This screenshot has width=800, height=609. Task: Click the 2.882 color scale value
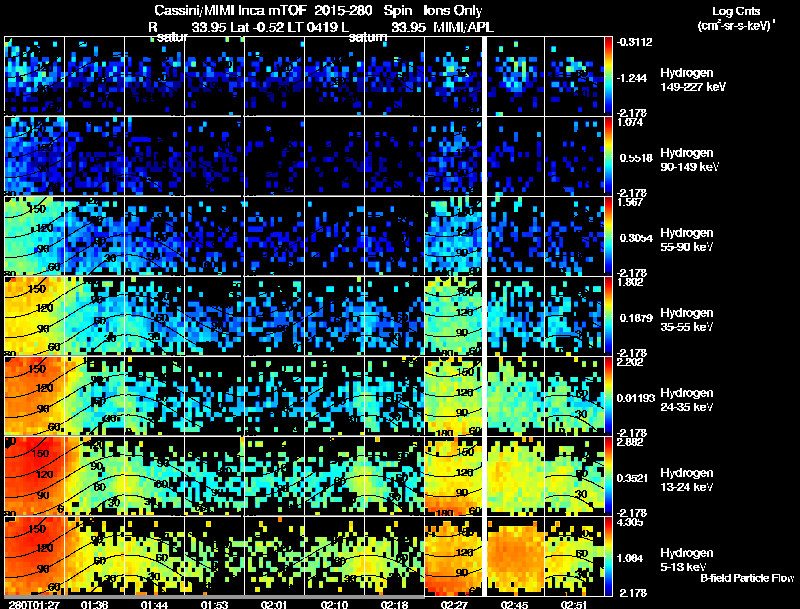pos(630,443)
